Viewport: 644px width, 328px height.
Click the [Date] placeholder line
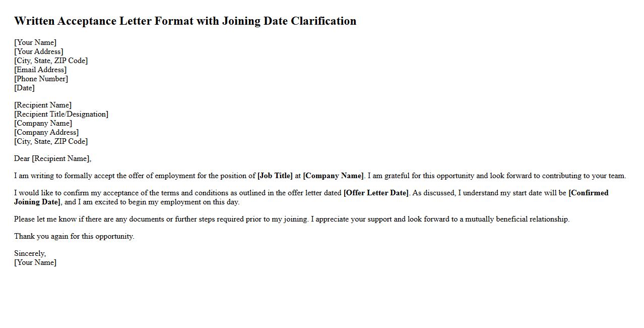coord(24,88)
